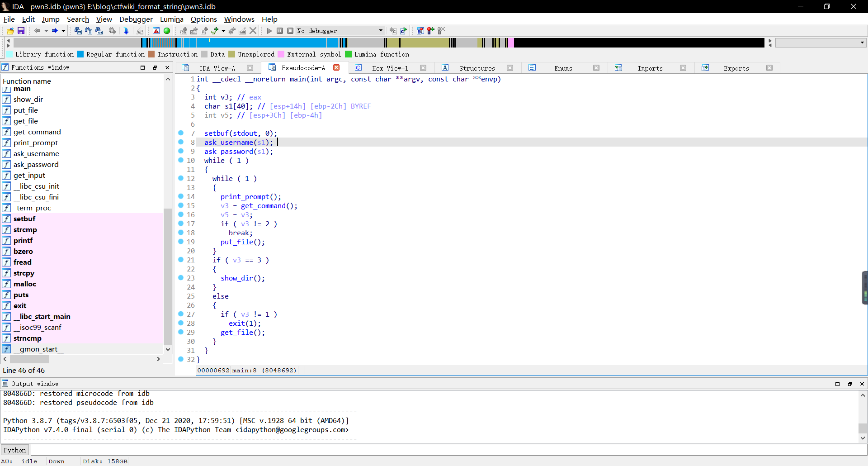Jump back with the left arrow icon
This screenshot has height=466, width=868.
(x=38, y=31)
